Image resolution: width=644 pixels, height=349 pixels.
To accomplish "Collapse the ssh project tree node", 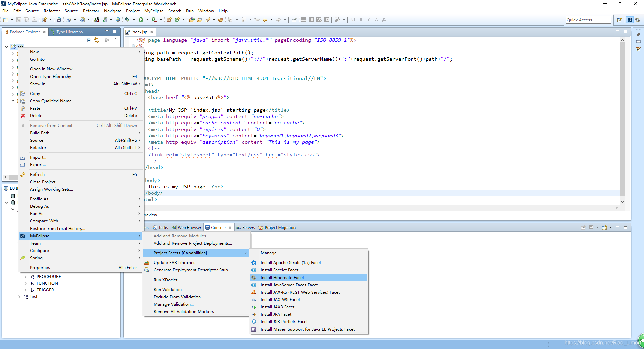I will click(6, 47).
